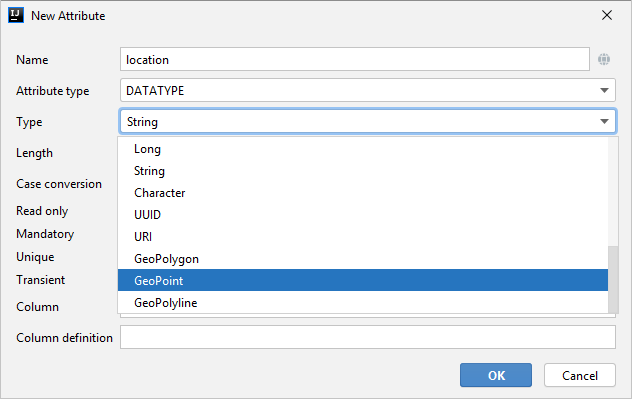Click the Column definition input field
This screenshot has height=399, width=632.
pos(368,337)
